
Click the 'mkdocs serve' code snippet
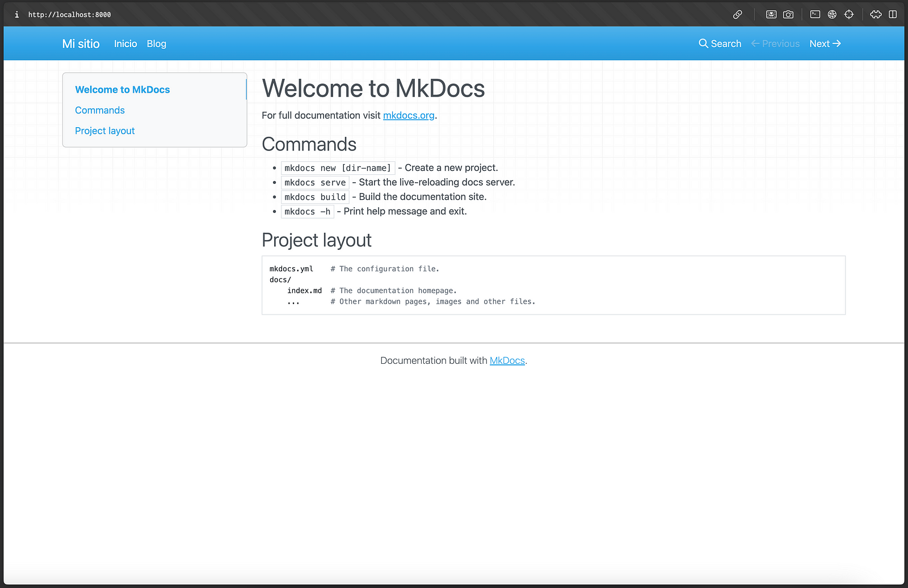pos(315,182)
